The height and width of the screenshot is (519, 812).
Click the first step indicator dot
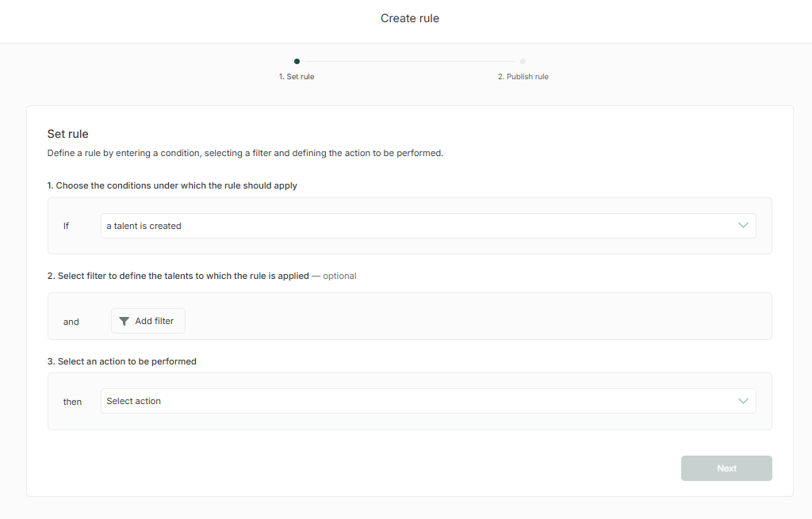[297, 61]
